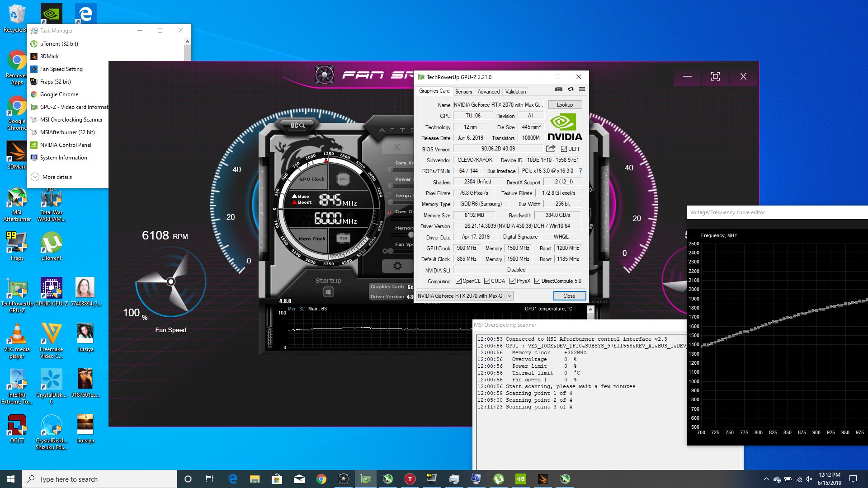Switch to the Advanced tab
The image size is (868, 488).
pyautogui.click(x=489, y=92)
